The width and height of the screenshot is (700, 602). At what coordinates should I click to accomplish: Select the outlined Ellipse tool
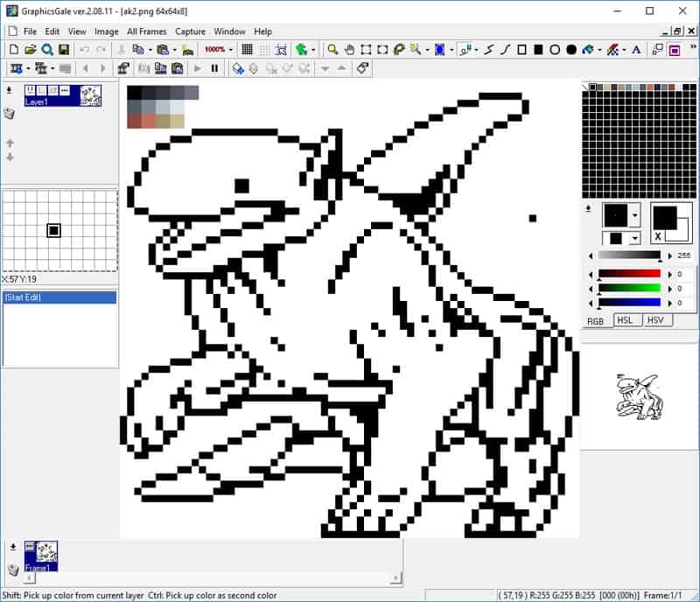tap(555, 50)
